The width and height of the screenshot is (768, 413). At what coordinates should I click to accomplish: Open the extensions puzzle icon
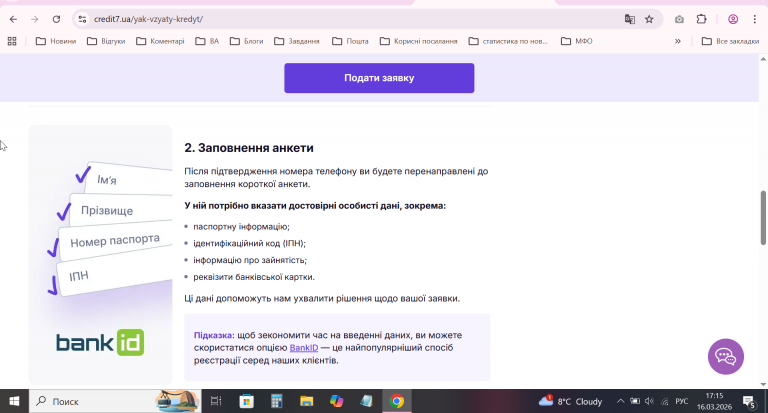click(x=701, y=19)
